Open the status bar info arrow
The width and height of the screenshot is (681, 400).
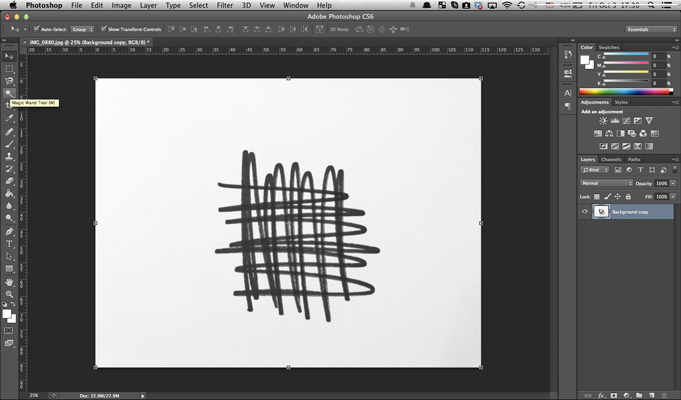click(142, 396)
